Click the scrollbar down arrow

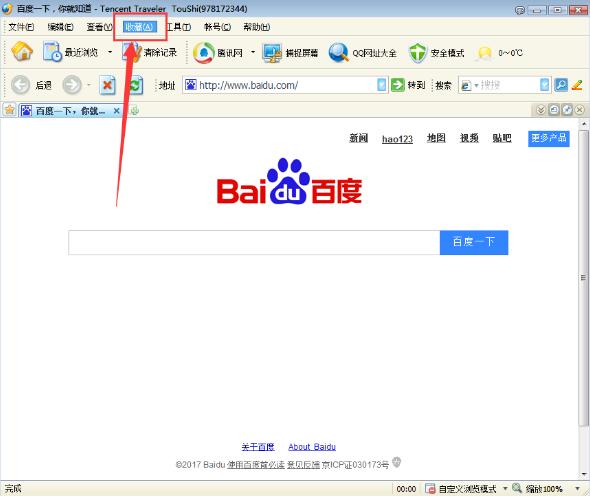pos(584,474)
